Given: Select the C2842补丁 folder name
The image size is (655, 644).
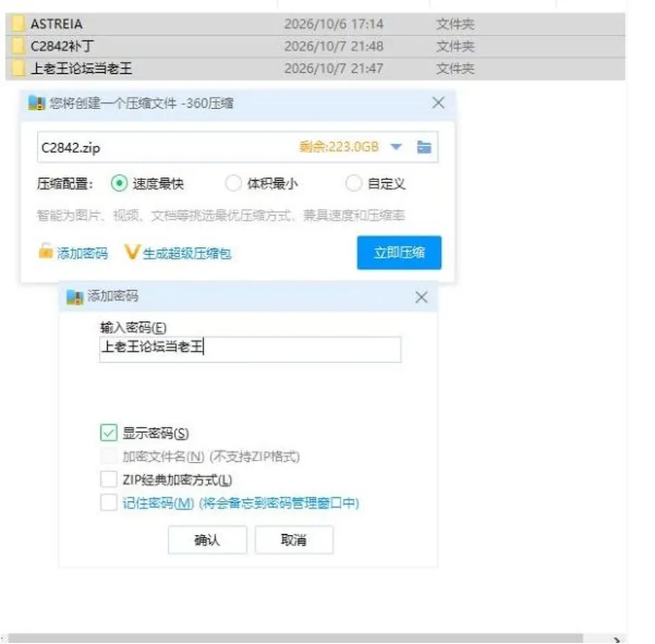Looking at the screenshot, I should 62,46.
